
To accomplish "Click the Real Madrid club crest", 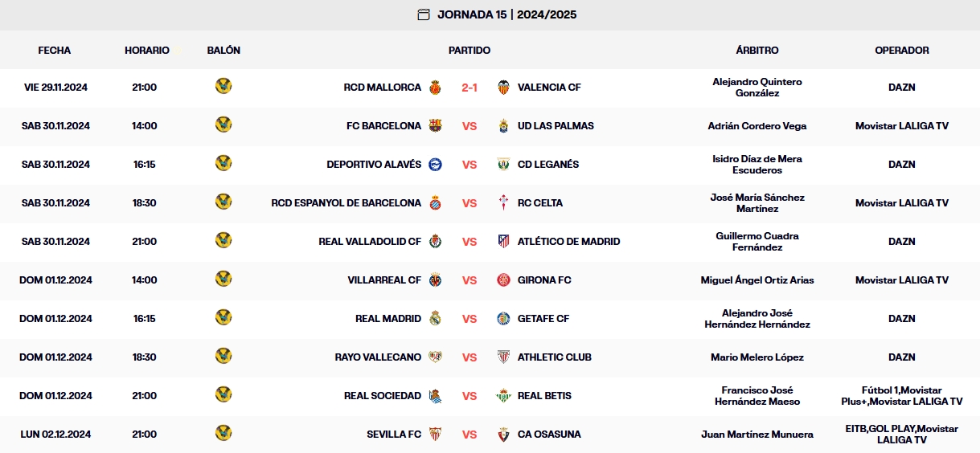I will coord(435,319).
